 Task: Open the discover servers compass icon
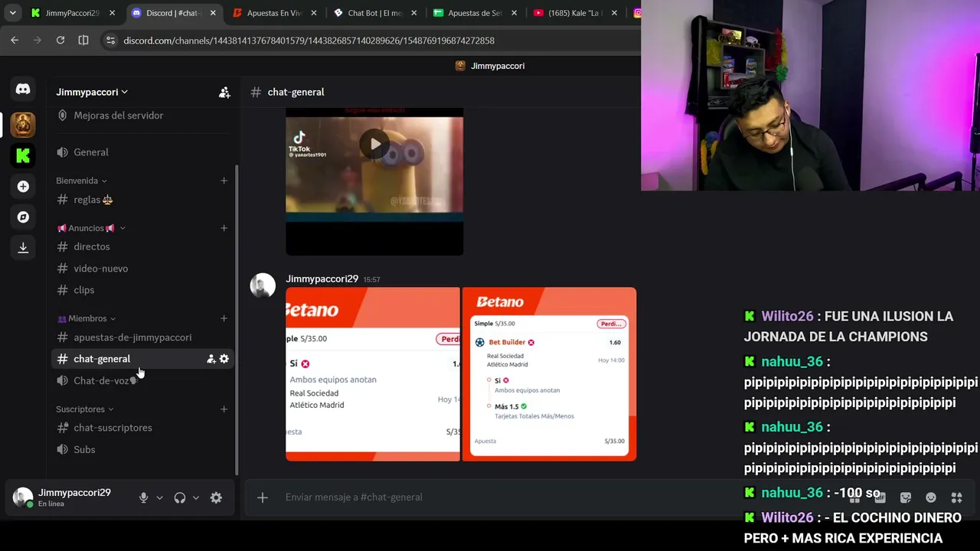click(23, 217)
